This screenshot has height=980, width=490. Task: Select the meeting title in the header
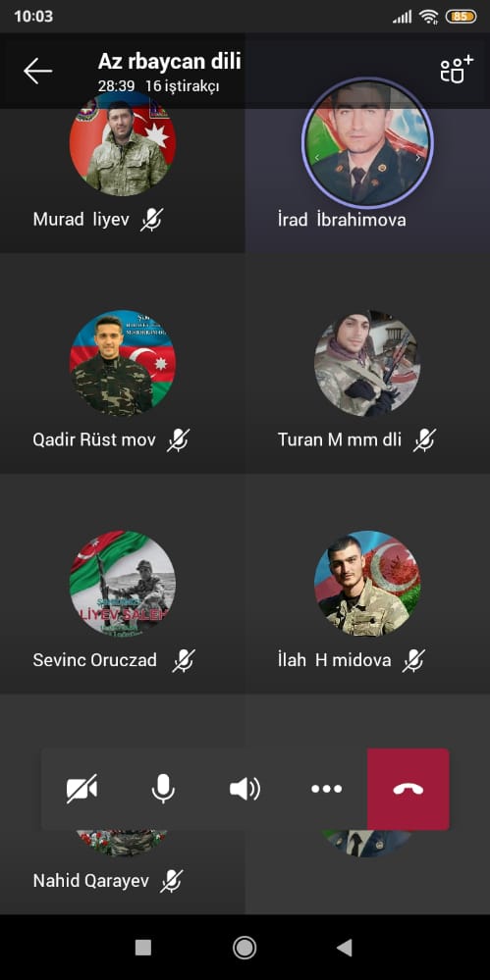(169, 62)
